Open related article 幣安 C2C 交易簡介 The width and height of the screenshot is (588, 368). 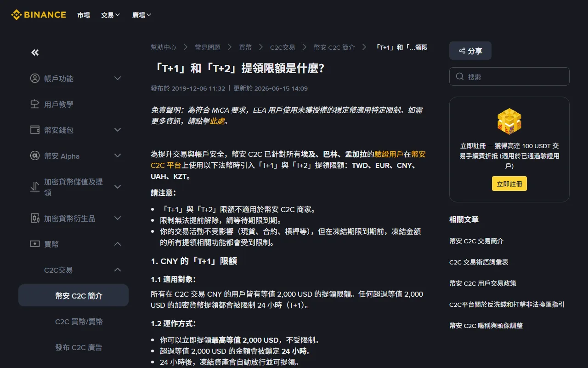click(x=476, y=241)
